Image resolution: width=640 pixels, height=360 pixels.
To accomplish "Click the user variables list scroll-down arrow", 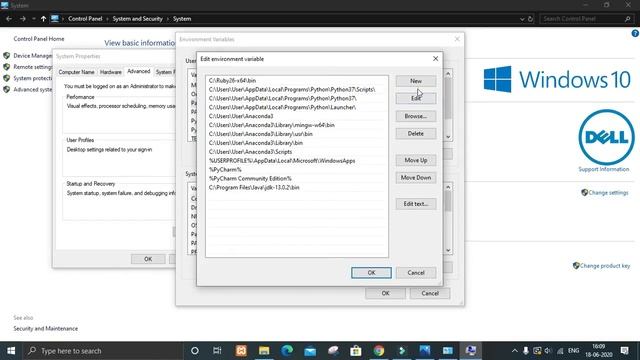I will point(448,137).
